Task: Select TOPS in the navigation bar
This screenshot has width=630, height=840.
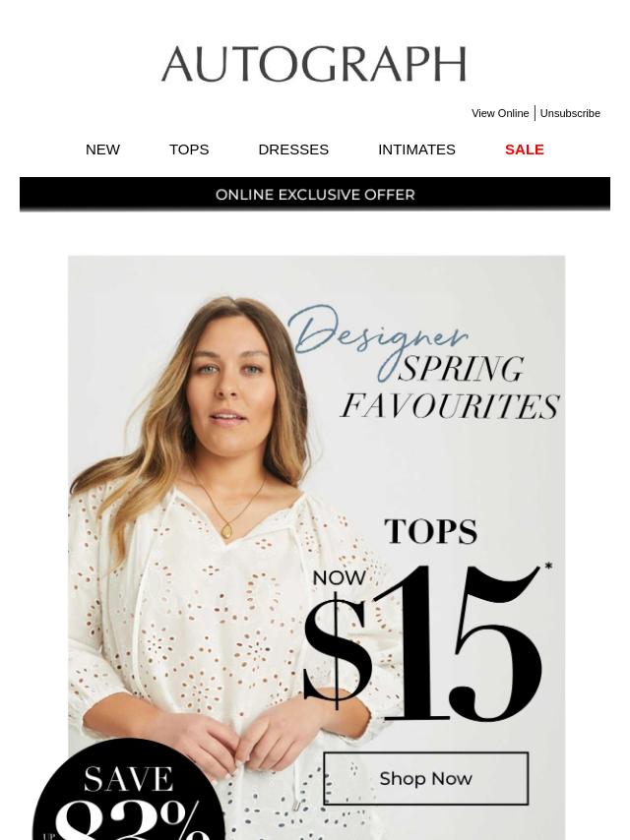Action: point(189,150)
